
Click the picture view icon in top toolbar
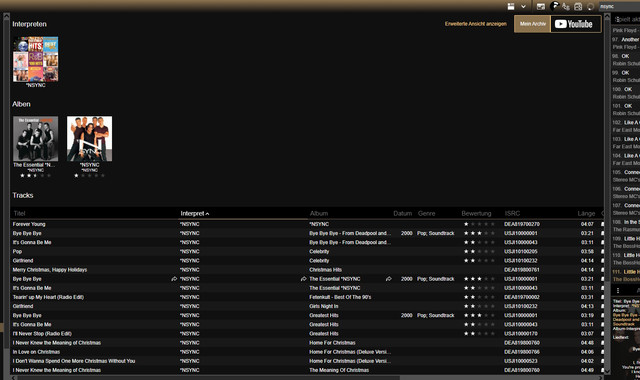click(x=541, y=7)
